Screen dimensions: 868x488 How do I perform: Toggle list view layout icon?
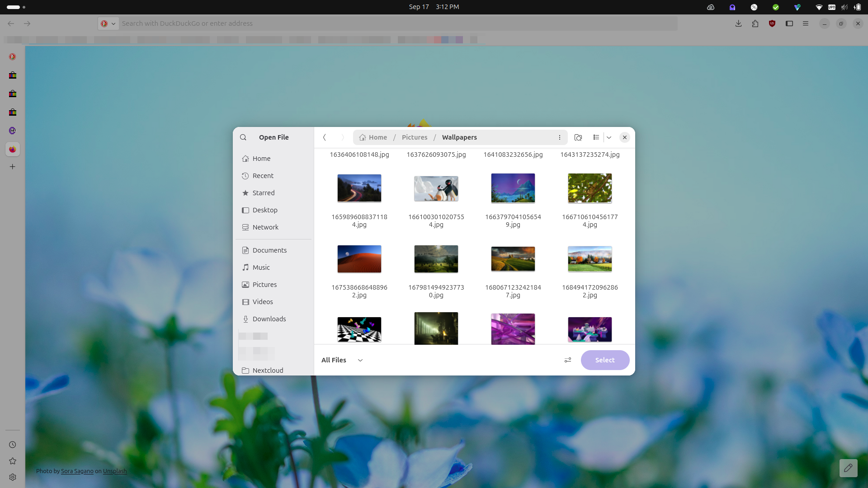pyautogui.click(x=596, y=137)
